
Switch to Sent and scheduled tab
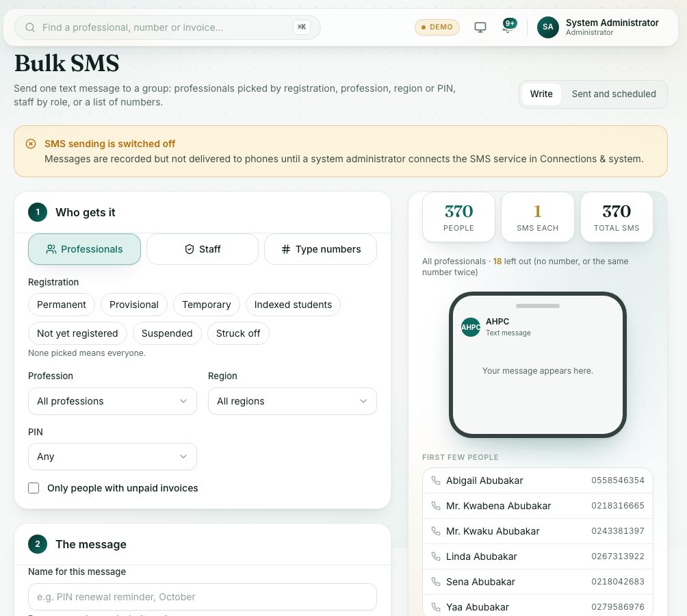(614, 94)
